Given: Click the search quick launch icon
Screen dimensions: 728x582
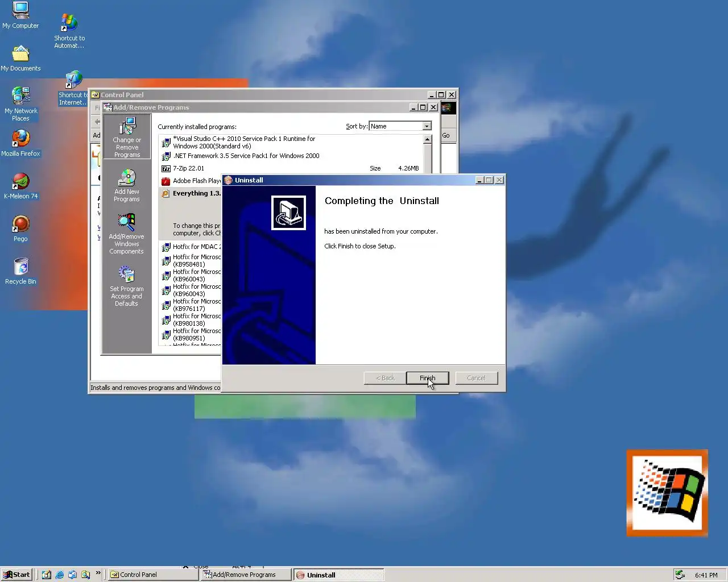Looking at the screenshot, I should tap(86, 575).
